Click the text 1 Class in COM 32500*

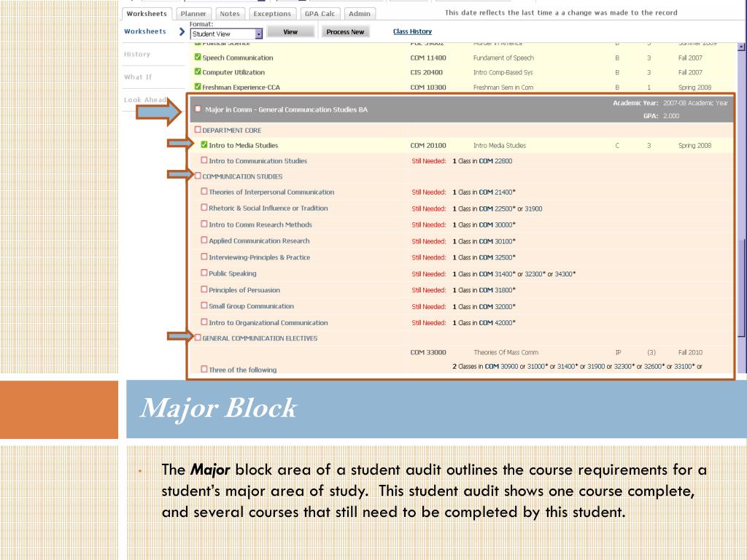pos(484,257)
